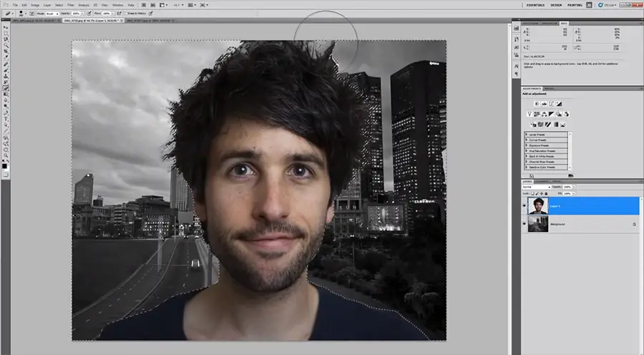Select the Move tool

[x=6, y=28]
